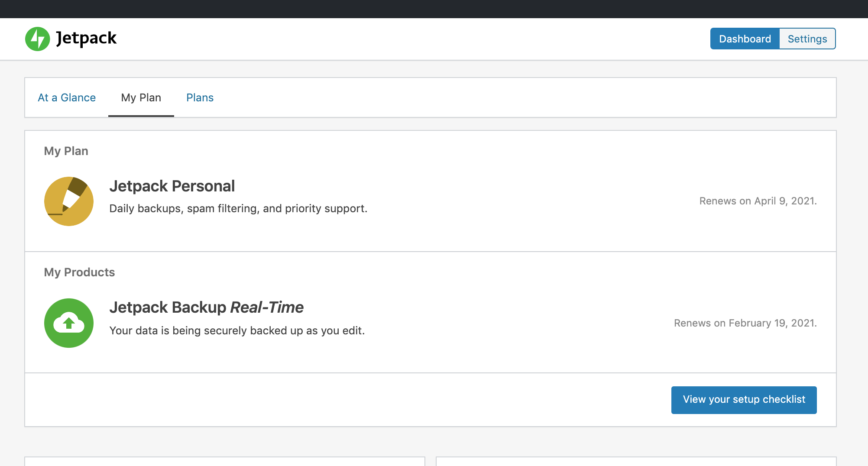Switch to the Dashboard view
Viewport: 868px width, 466px height.
coord(745,39)
